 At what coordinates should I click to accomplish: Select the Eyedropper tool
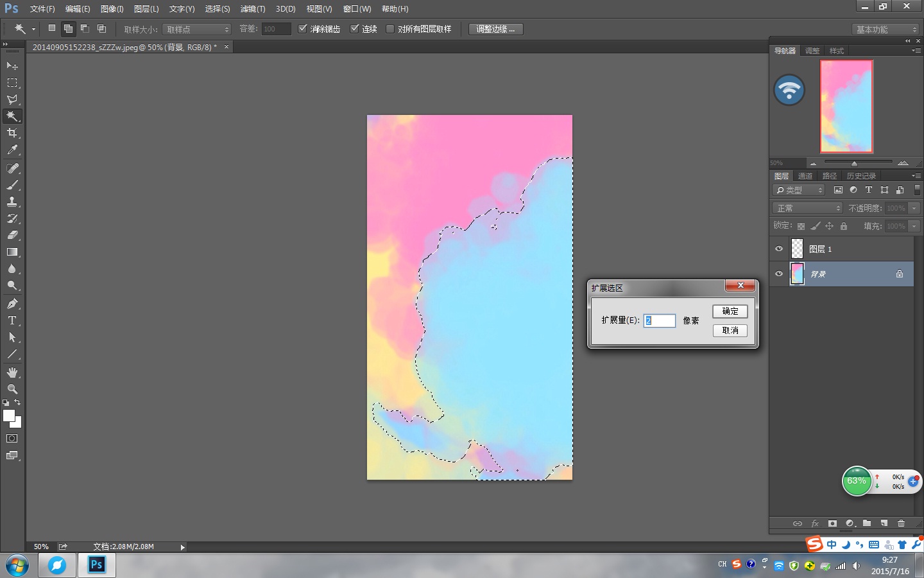tap(12, 150)
